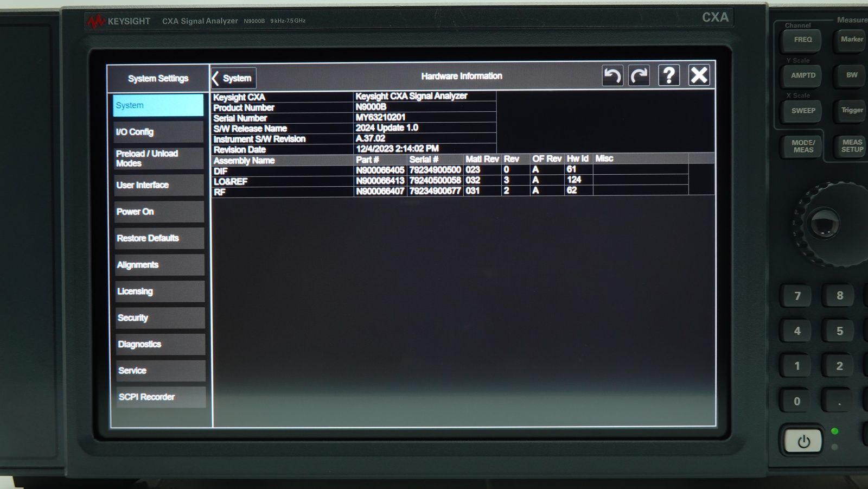This screenshot has height=489, width=868.
Task: Push the Marker hardware key
Action: pyautogui.click(x=851, y=40)
